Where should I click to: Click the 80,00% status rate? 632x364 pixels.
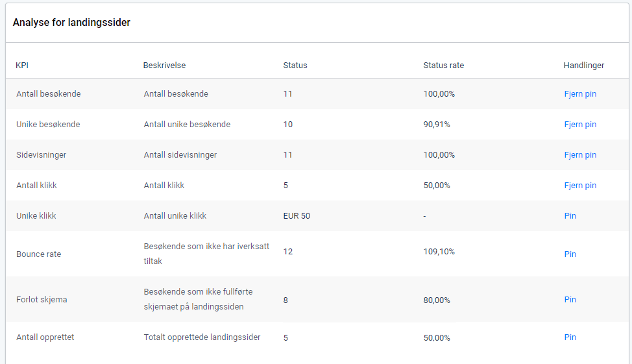437,300
